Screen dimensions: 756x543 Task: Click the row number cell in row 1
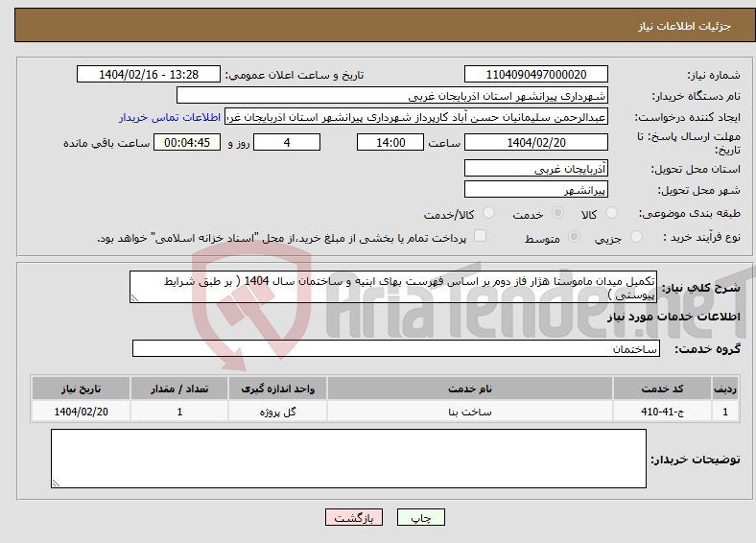pos(725,412)
